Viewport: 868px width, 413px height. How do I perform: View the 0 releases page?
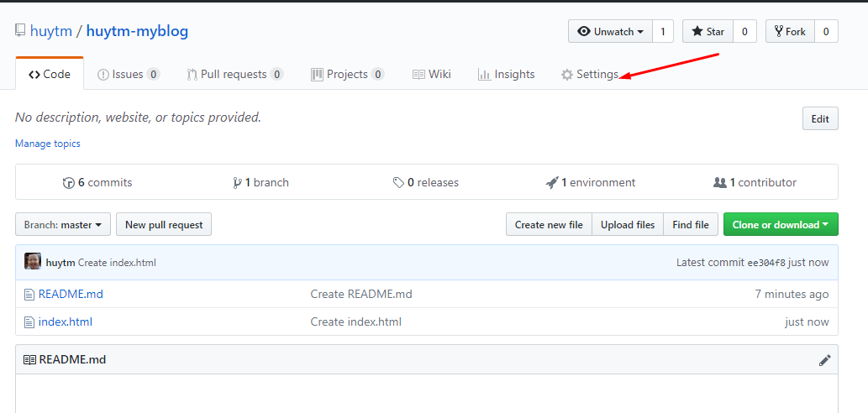point(426,182)
